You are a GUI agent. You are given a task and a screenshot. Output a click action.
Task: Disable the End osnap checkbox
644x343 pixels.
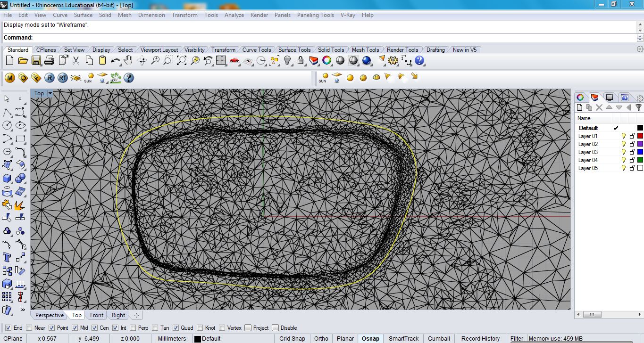pyautogui.click(x=8, y=328)
